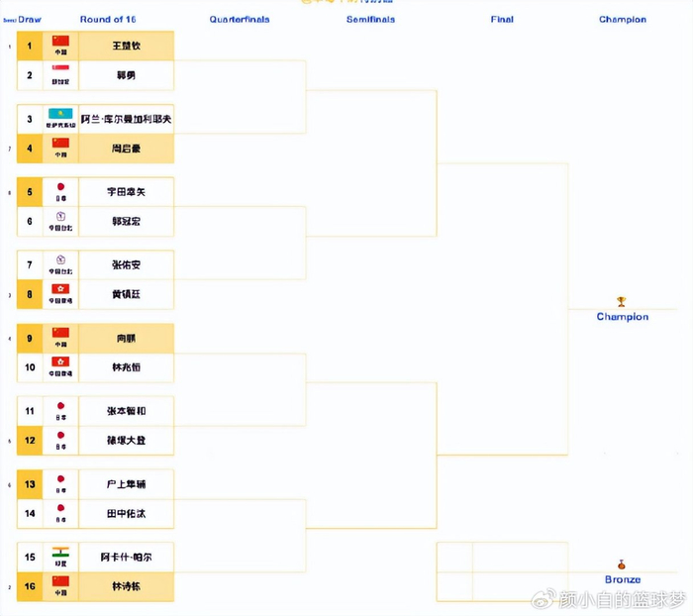Click the Japan flag in draw row 5
This screenshot has height=616, width=693.
pos(60,186)
